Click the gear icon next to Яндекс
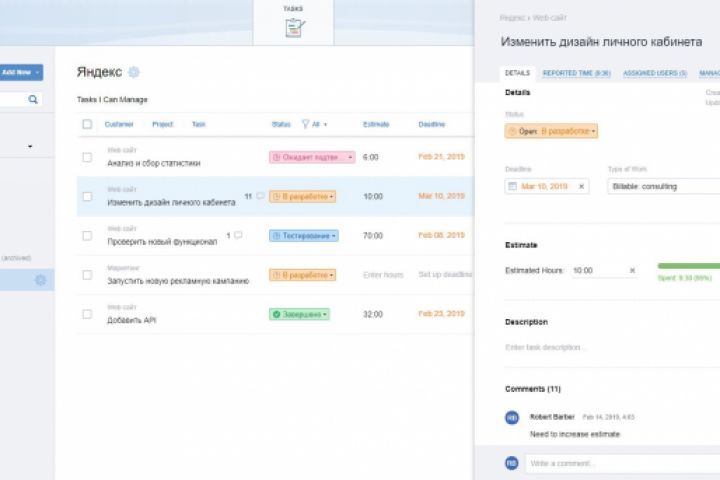 134,72
